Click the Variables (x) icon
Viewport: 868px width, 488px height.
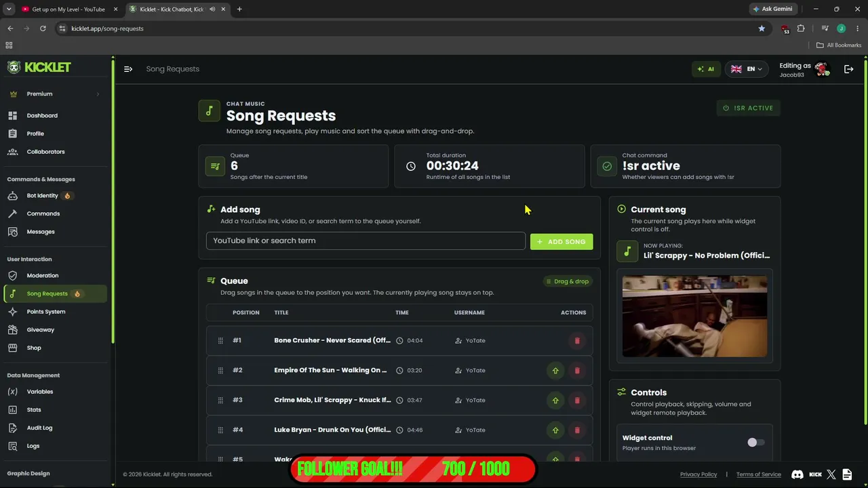tap(12, 392)
